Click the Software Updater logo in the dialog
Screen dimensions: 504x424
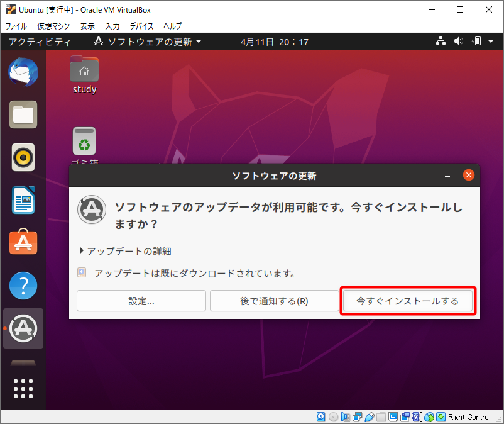pos(92,209)
